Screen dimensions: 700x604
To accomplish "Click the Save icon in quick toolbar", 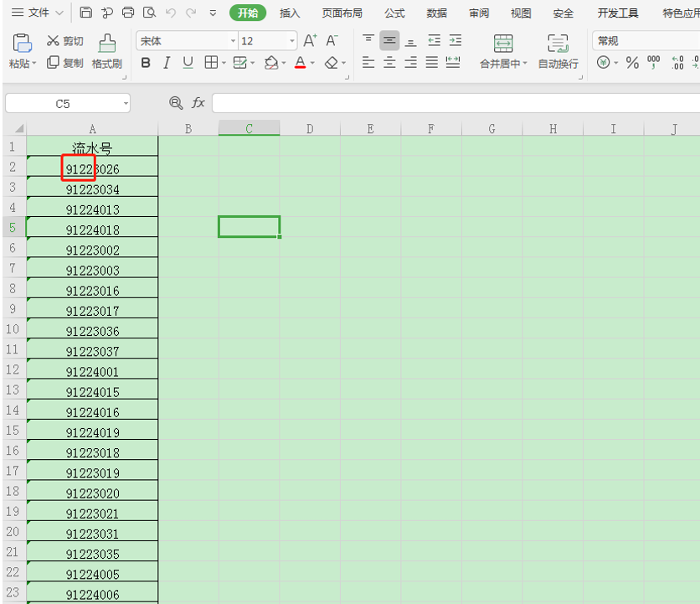I will point(85,13).
